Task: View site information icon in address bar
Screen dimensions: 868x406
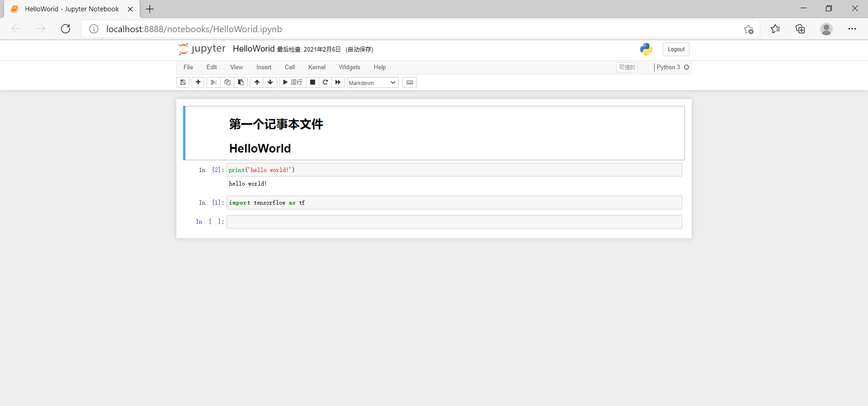Action: tap(94, 29)
